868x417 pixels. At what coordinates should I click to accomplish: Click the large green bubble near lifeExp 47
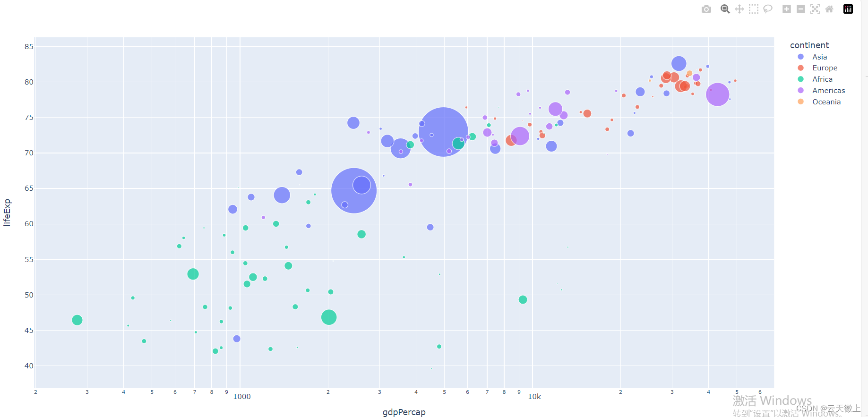pyautogui.click(x=329, y=317)
